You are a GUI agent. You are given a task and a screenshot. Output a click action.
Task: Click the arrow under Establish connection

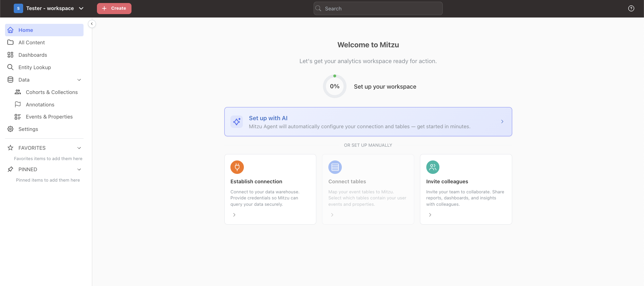tap(234, 215)
